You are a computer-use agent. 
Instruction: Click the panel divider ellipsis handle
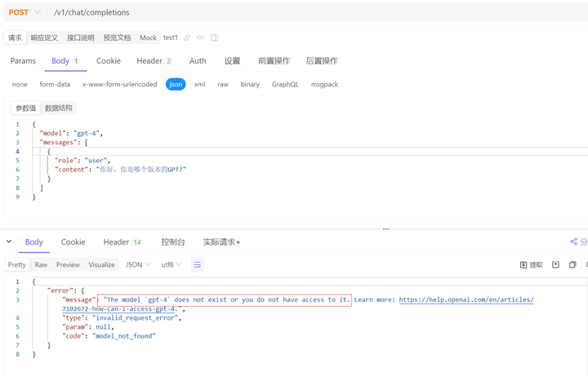pos(385,228)
